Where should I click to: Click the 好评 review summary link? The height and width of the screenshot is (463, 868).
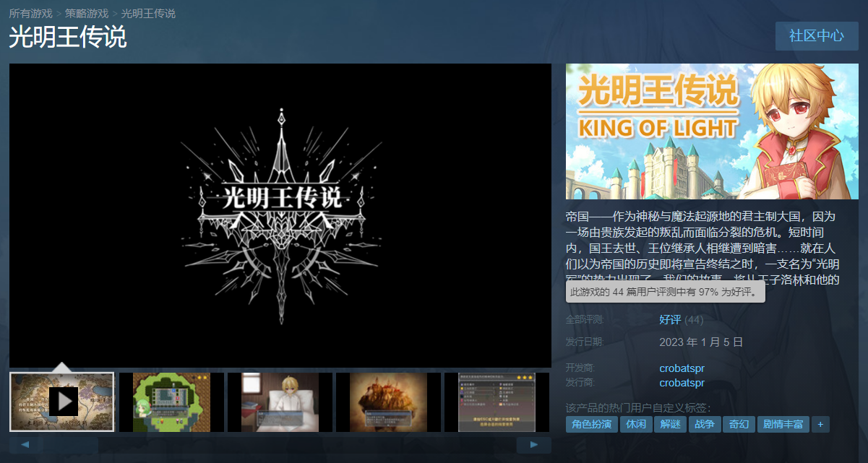tap(670, 319)
